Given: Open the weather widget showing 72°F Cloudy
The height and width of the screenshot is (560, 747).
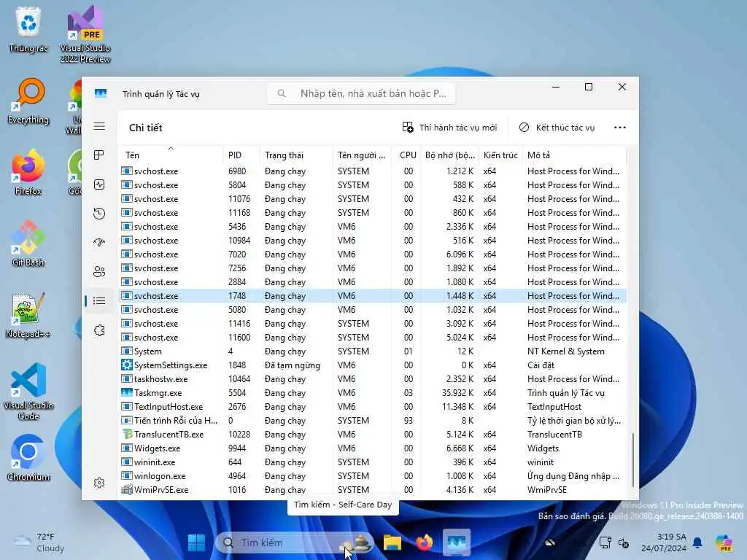Looking at the screenshot, I should (39, 542).
